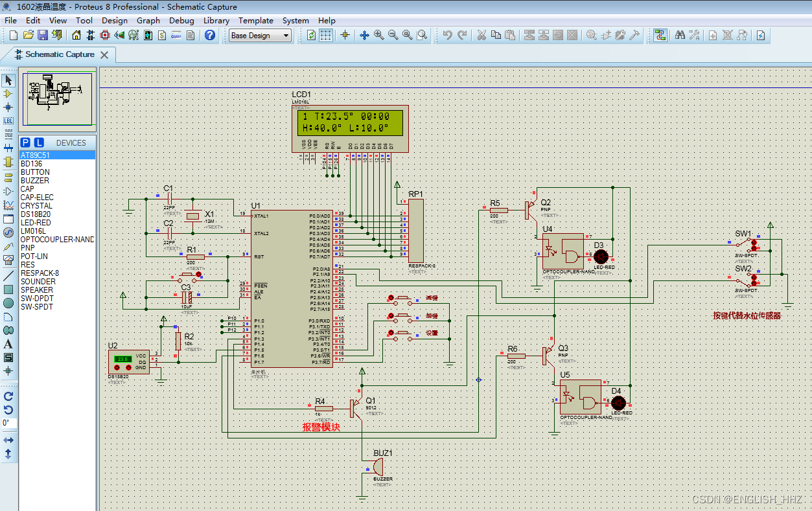Image resolution: width=812 pixels, height=511 pixels.
Task: Click the Undo arrow icon
Action: tap(448, 36)
